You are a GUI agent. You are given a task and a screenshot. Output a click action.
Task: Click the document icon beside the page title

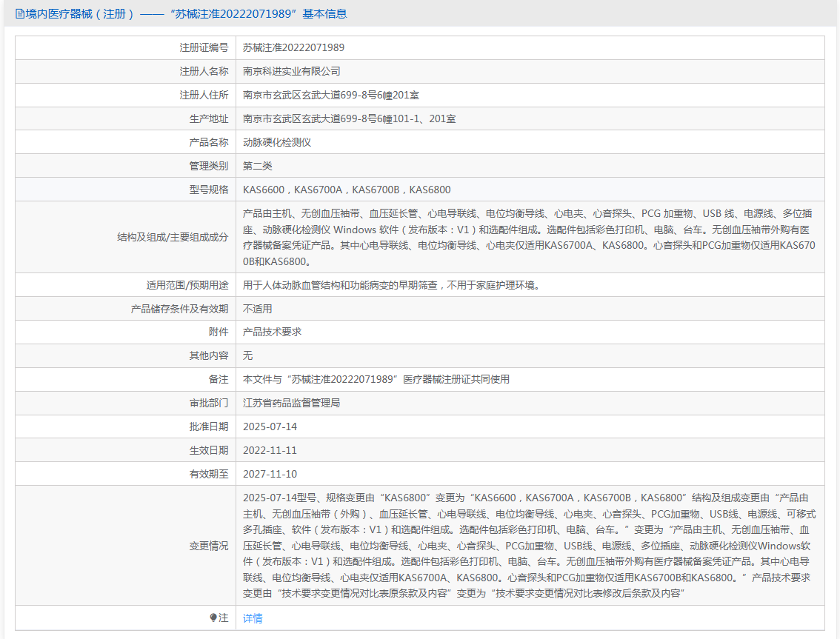(x=20, y=14)
